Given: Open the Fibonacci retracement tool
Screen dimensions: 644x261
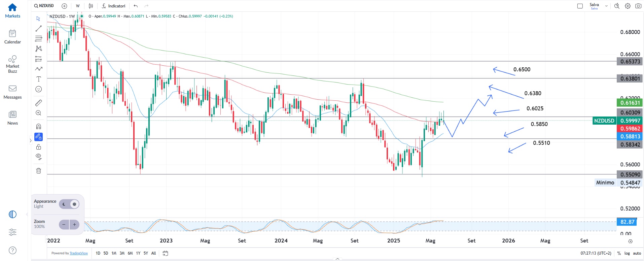Looking at the screenshot, I should [39, 38].
